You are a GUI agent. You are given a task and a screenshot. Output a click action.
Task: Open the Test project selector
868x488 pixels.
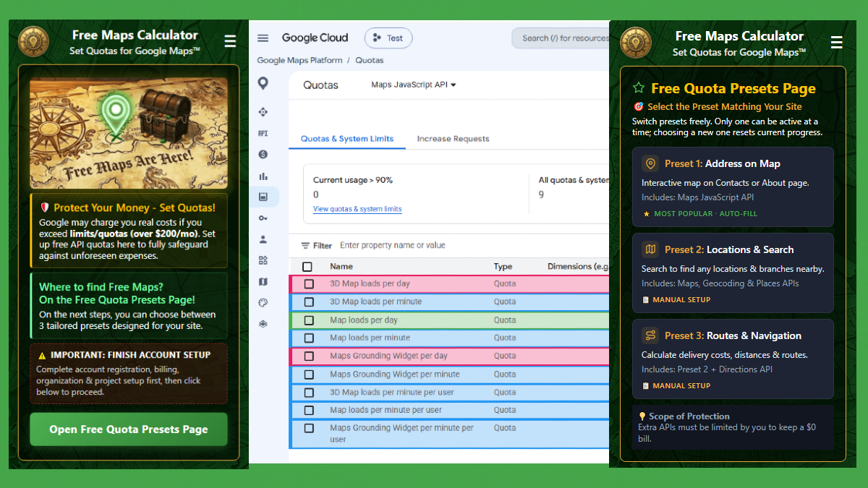tap(388, 38)
